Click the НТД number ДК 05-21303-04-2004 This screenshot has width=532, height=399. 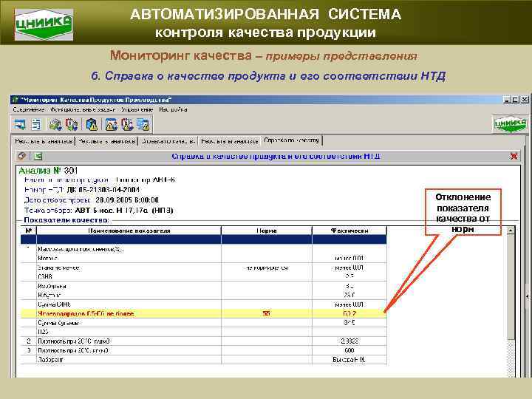pos(103,190)
